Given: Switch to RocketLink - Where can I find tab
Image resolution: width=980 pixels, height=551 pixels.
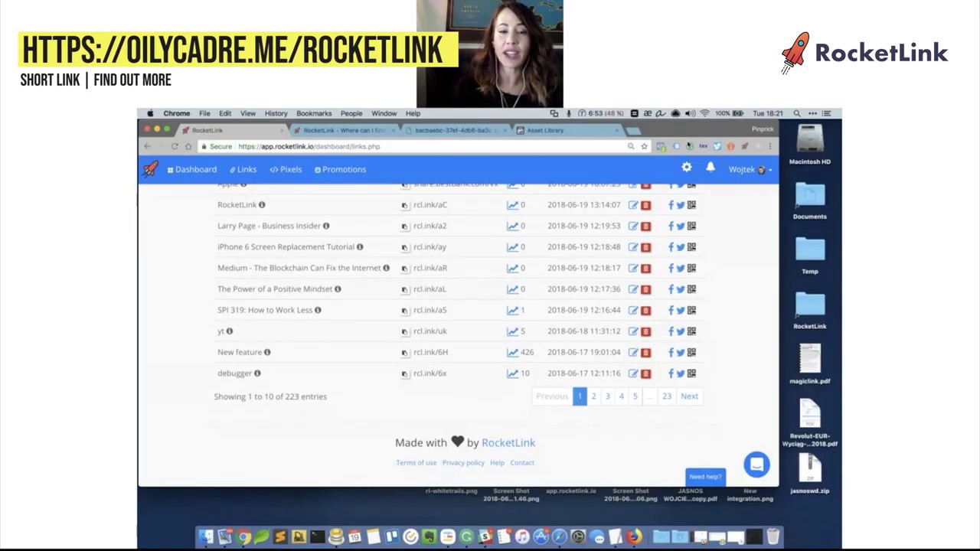Looking at the screenshot, I should point(343,130).
